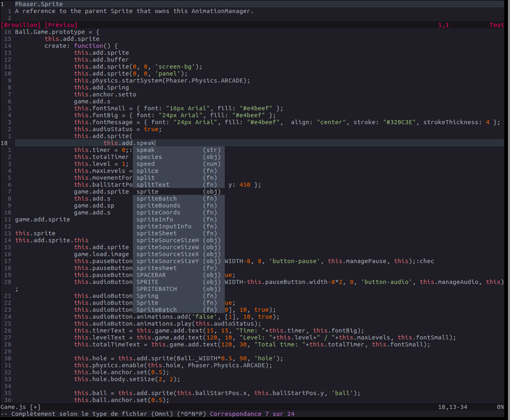
Task: Select capitalized 'Sprite' completion entry
Action: (179, 303)
